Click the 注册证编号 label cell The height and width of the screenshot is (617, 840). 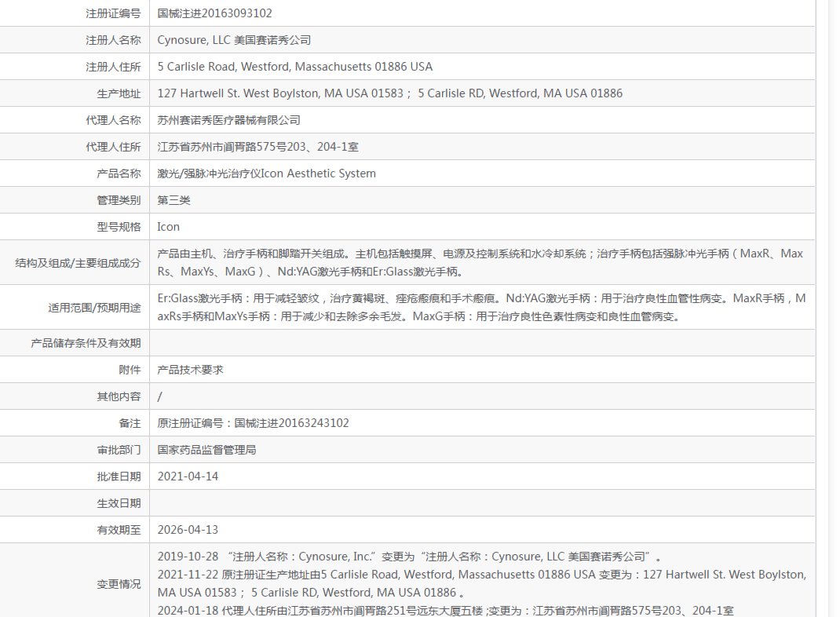[113, 13]
